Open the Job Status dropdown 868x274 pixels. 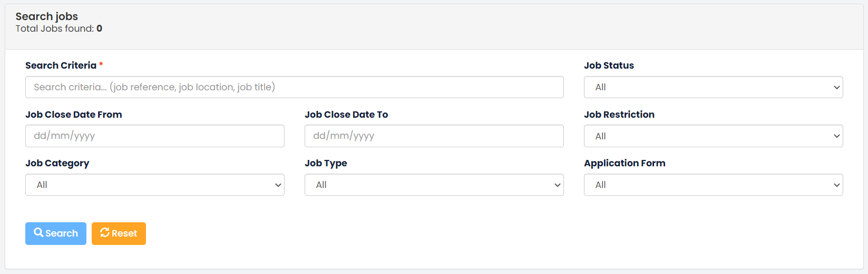click(713, 87)
